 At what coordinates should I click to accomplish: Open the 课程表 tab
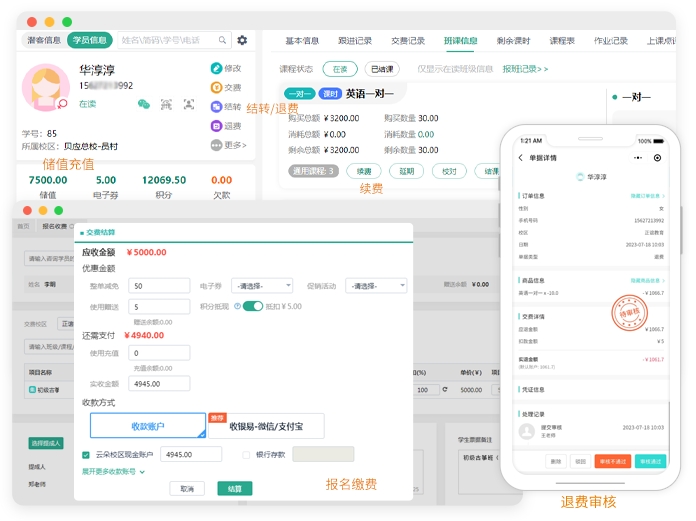(562, 41)
